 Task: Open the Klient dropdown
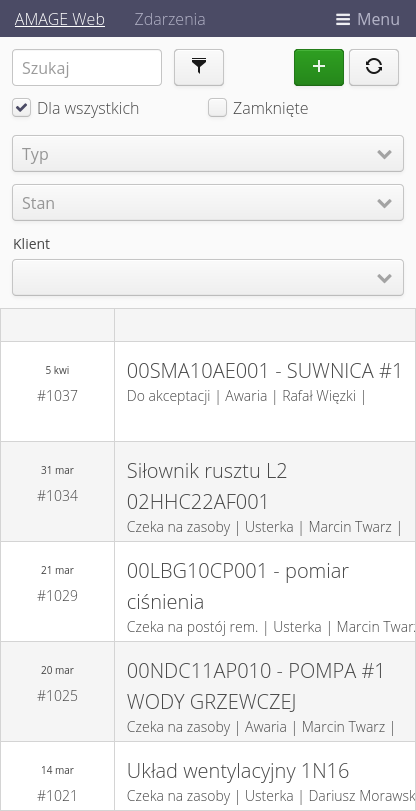208,278
